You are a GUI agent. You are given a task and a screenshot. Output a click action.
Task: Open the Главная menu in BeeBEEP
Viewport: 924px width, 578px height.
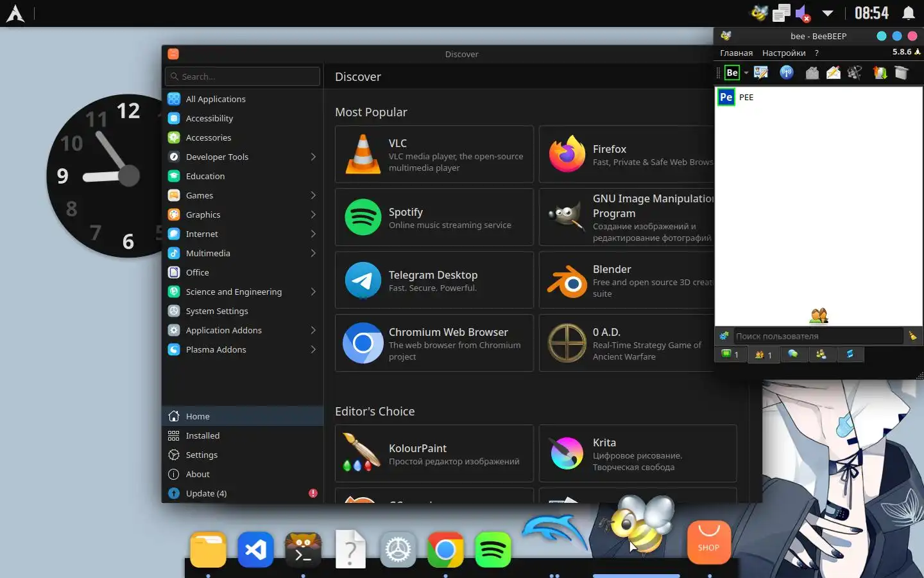click(736, 53)
